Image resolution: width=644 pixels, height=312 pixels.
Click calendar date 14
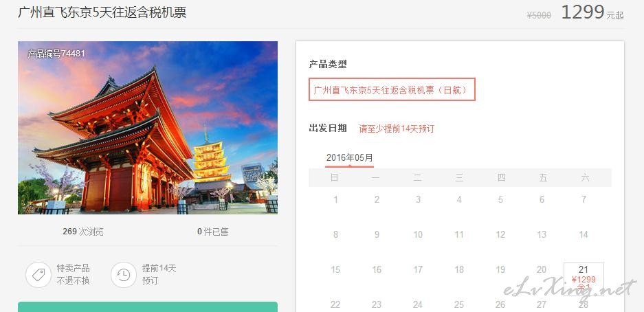[584, 234]
